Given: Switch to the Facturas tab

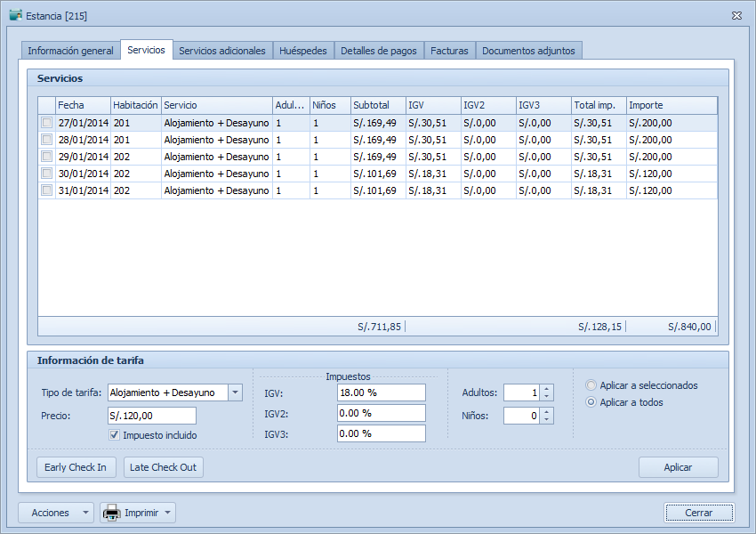Looking at the screenshot, I should tap(449, 51).
